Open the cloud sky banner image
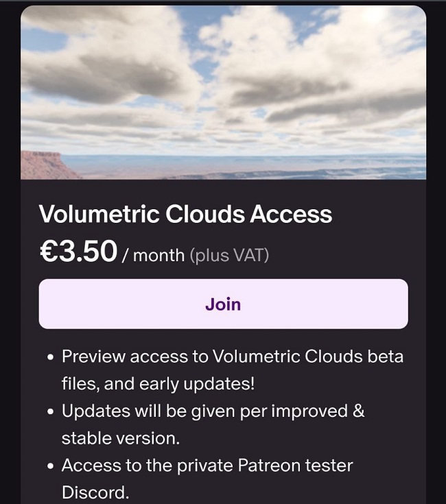The image size is (446, 504). [x=223, y=93]
